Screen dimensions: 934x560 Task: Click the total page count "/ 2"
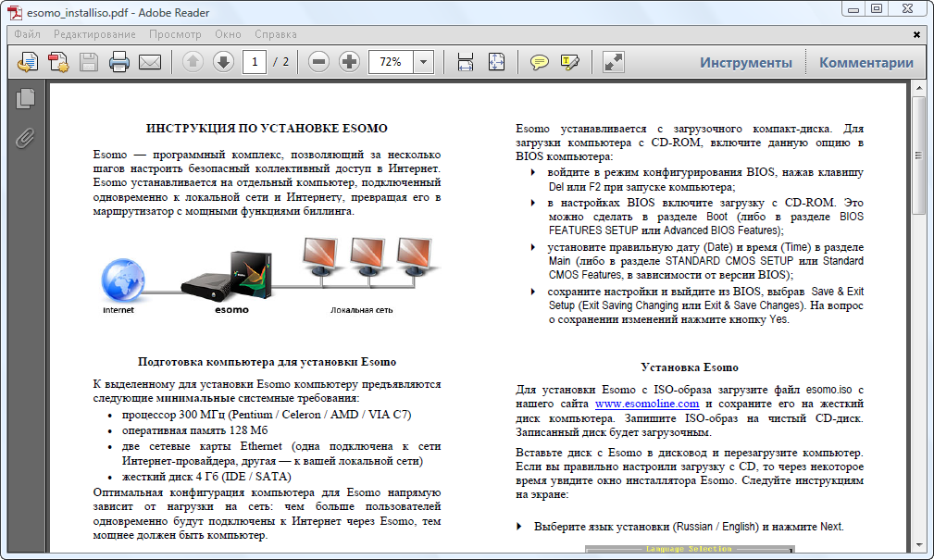point(281,62)
